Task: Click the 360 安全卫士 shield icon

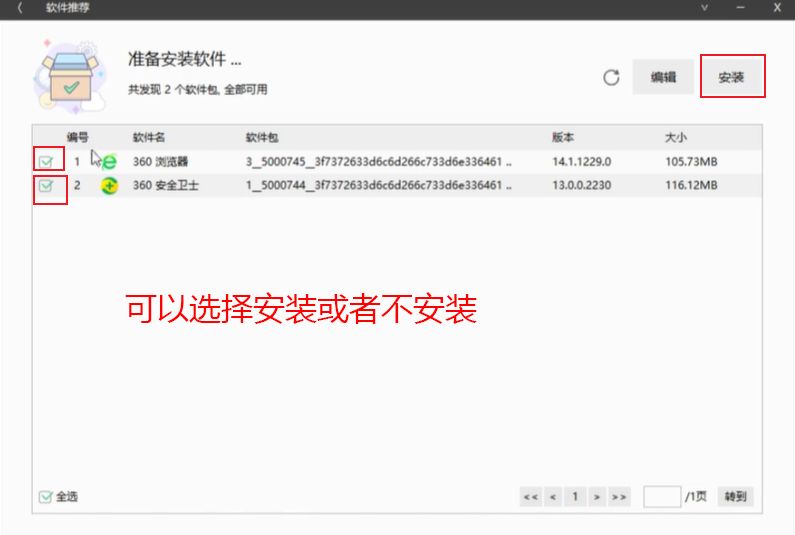Action: coord(109,185)
